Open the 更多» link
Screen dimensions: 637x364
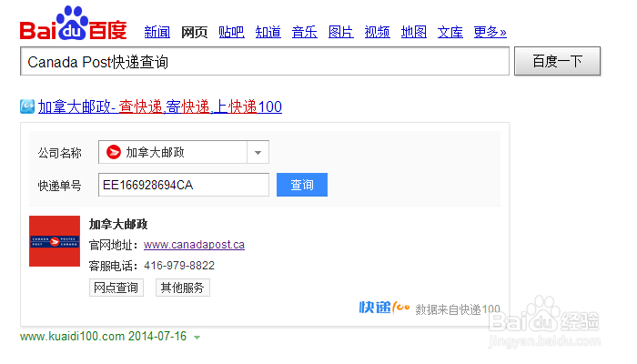click(490, 32)
